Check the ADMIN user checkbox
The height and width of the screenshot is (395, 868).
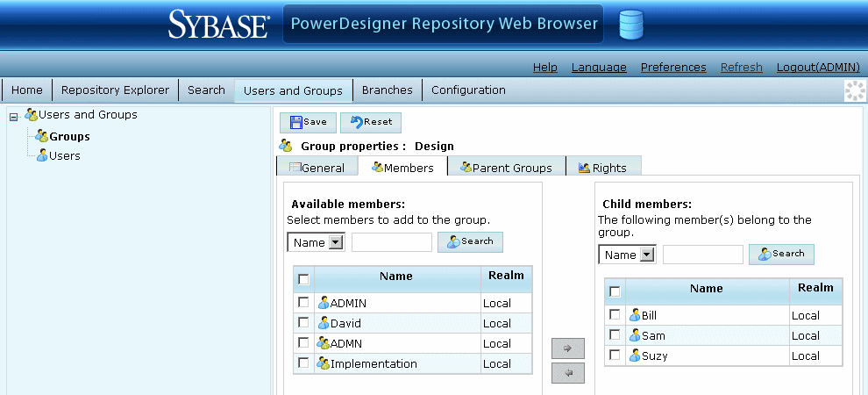303,302
